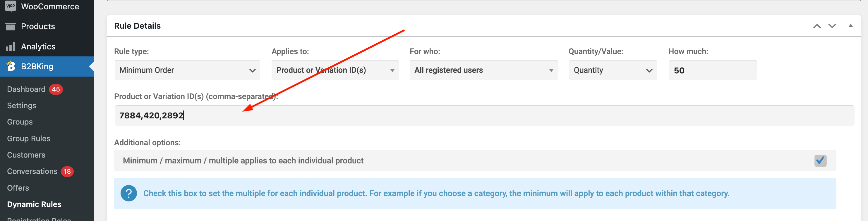Move the Rule Details panel up
This screenshot has width=868, height=221.
pyautogui.click(x=817, y=26)
